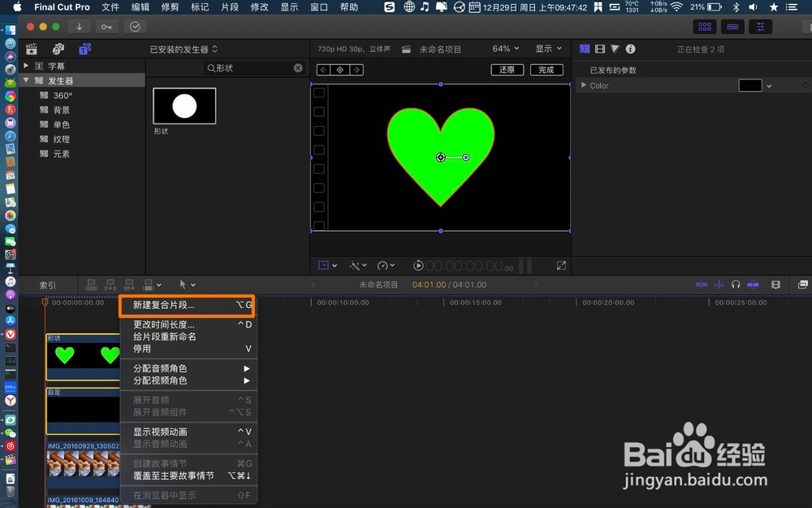
Task: Open the info inspector icon
Action: click(x=630, y=49)
